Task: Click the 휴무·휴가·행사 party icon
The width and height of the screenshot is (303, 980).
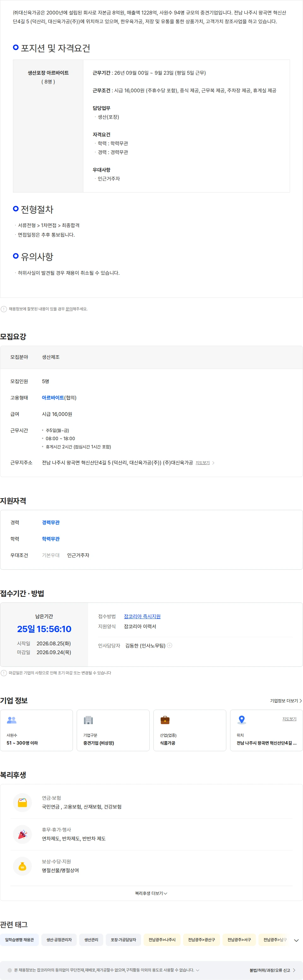Action: 22,834
